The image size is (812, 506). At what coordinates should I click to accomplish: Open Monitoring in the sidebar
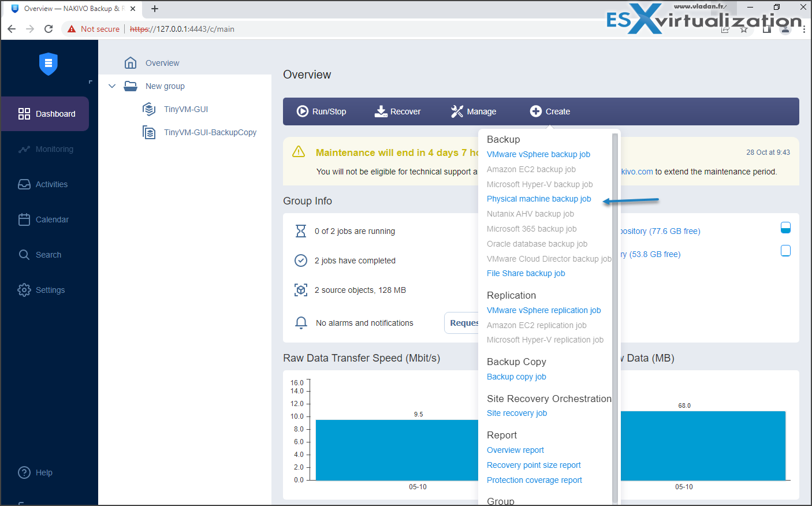[45, 149]
